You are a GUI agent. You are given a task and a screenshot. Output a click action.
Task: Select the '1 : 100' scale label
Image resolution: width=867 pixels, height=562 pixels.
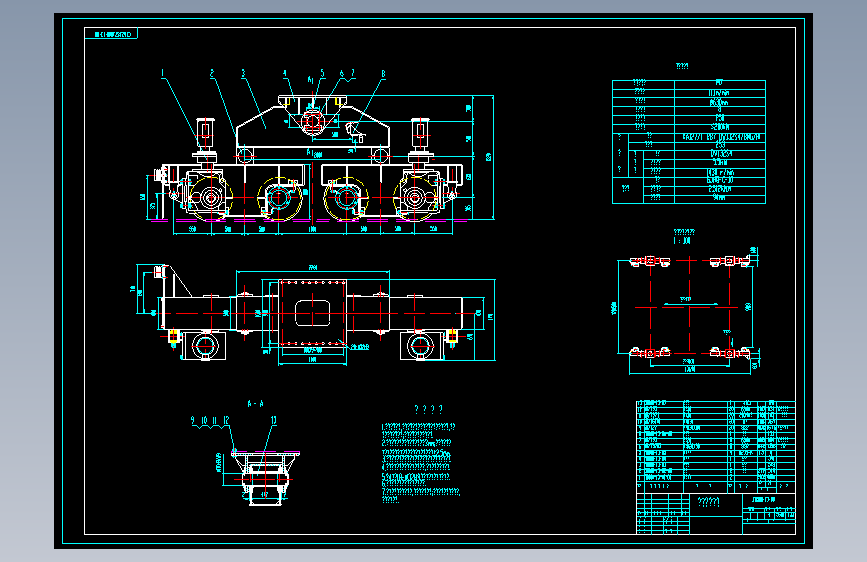(x=682, y=241)
